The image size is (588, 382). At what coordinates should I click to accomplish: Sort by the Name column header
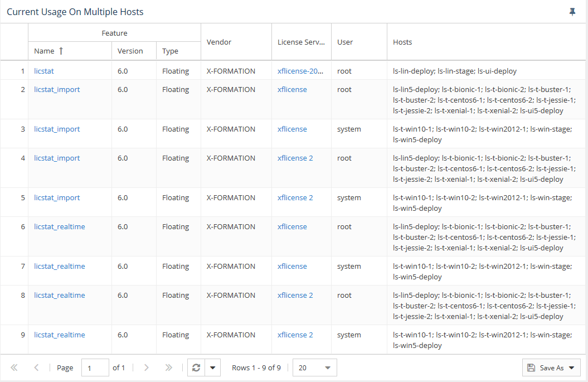70,51
